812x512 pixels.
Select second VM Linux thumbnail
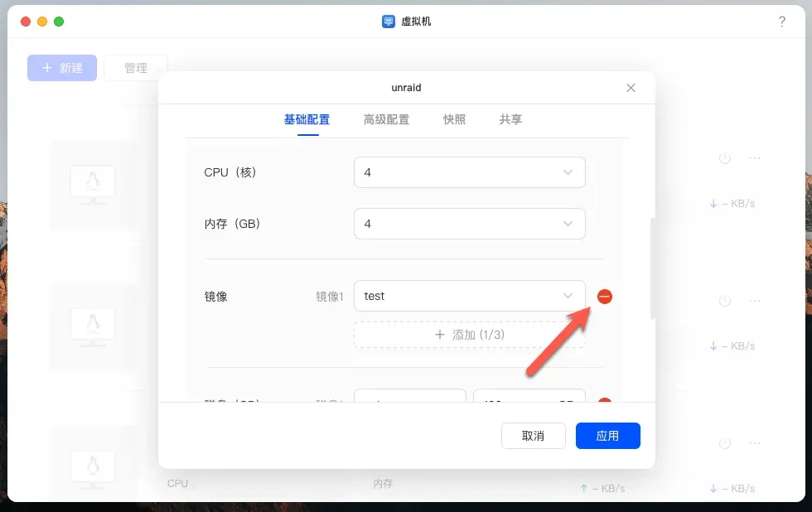[x=93, y=328]
